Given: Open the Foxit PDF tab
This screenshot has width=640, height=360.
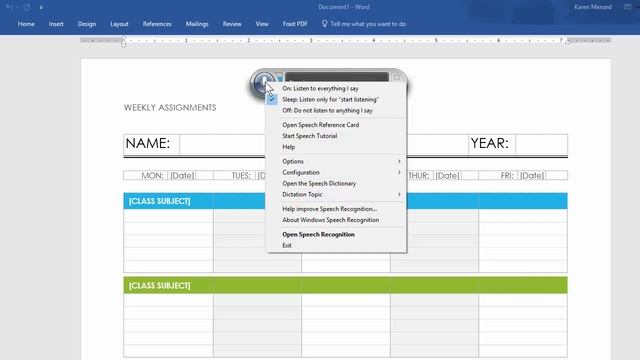Looking at the screenshot, I should (295, 24).
